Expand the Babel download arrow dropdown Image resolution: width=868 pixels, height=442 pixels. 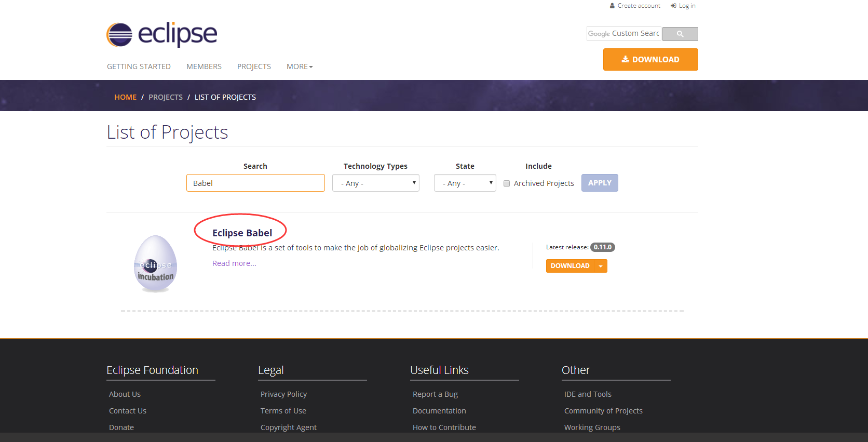(601, 266)
